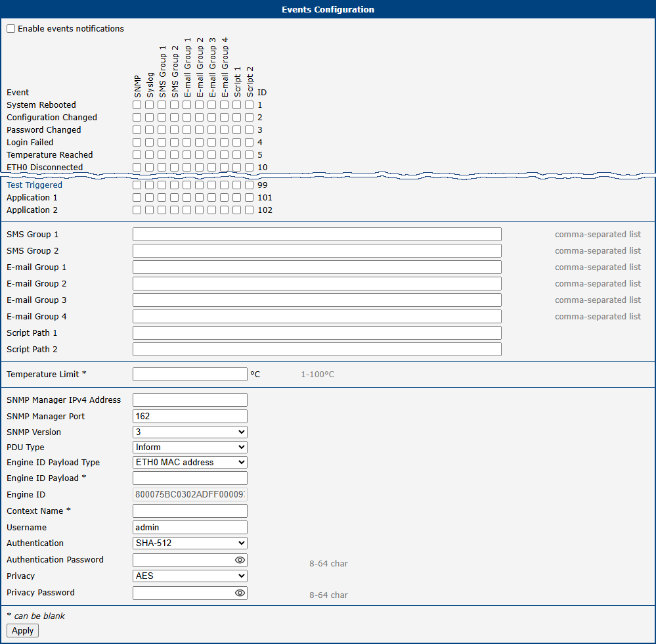Open SNMP Version dropdown
Viewport: 656px width, 644px height.
[x=190, y=432]
